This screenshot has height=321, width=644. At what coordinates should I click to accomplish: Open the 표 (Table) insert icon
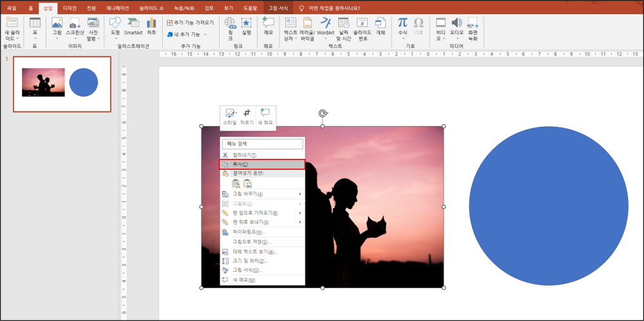pyautogui.click(x=35, y=23)
